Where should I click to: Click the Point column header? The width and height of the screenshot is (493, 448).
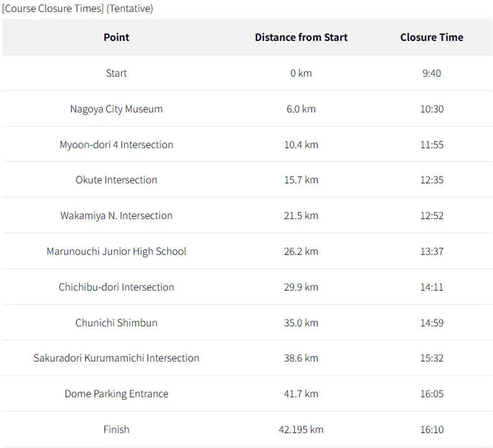[116, 37]
